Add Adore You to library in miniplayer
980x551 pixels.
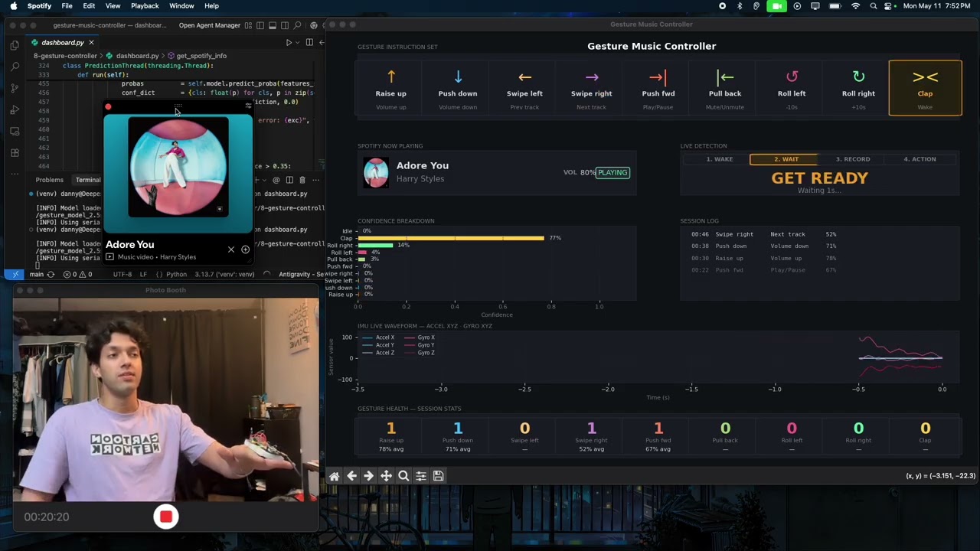tap(245, 249)
